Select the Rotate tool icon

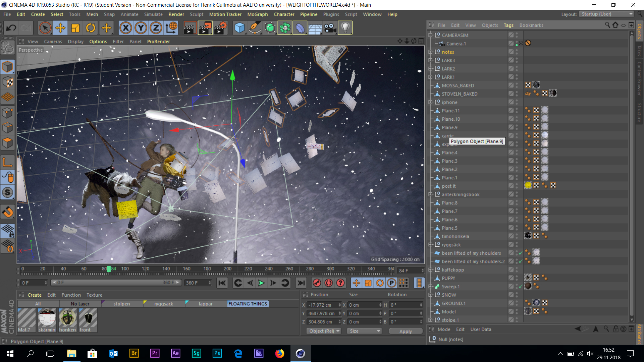coord(91,28)
